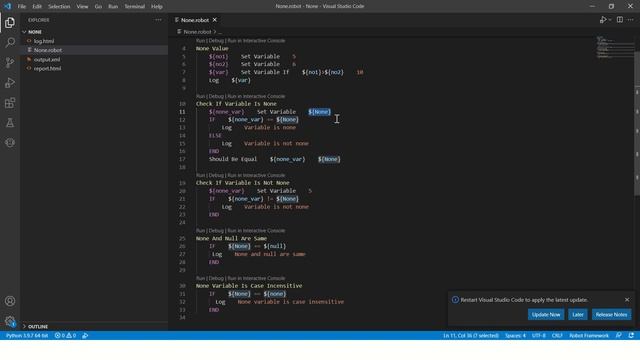Select the None.robot editor tab
The image size is (640, 360).
[195, 20]
